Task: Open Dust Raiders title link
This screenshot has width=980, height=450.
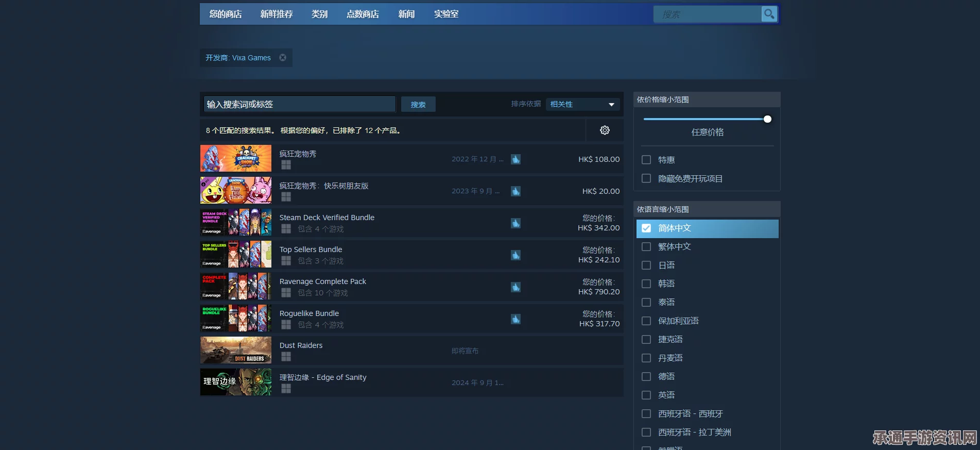Action: tap(301, 345)
